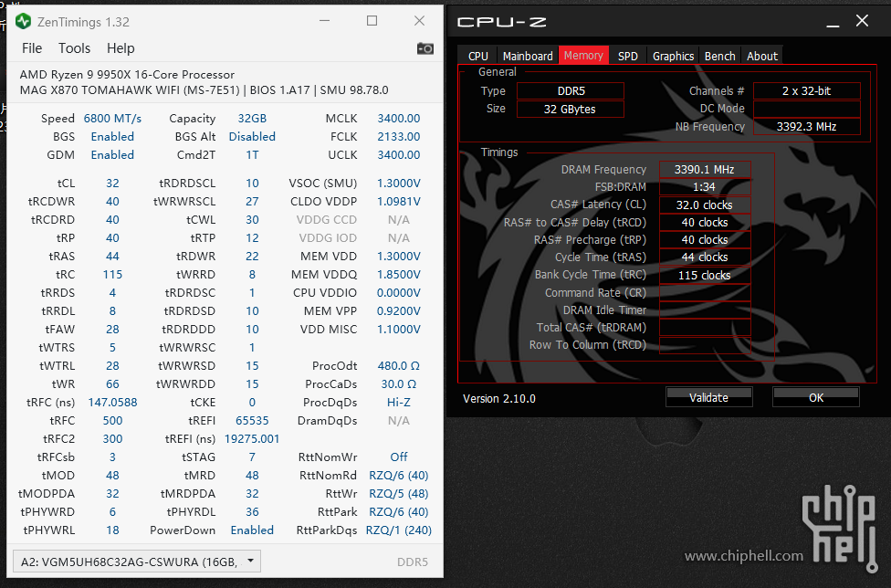The image size is (891, 588).
Task: Click the Validate button in CPU-Z
Action: [x=708, y=397]
